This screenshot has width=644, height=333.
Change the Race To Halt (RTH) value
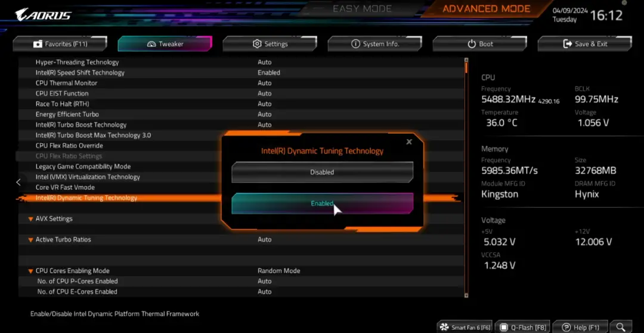265,104
